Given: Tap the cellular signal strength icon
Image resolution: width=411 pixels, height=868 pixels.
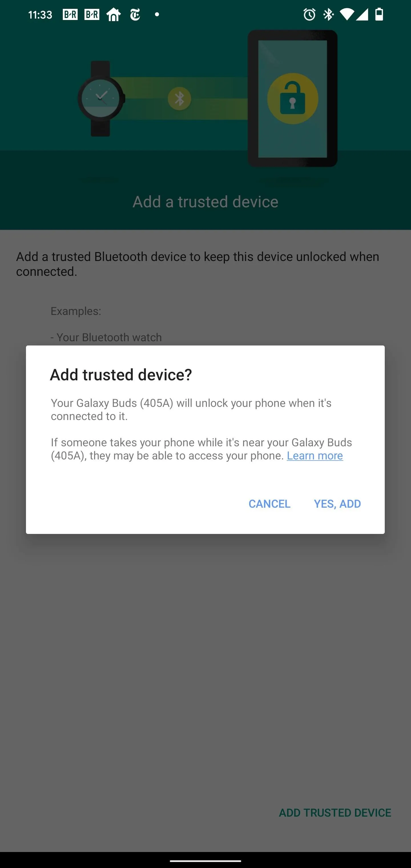Looking at the screenshot, I should (362, 15).
